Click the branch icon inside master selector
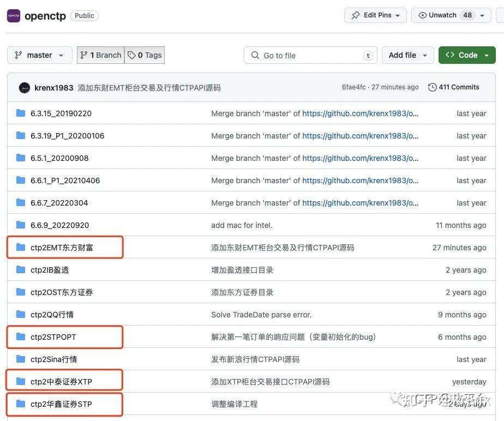The image size is (504, 421). pyautogui.click(x=17, y=55)
